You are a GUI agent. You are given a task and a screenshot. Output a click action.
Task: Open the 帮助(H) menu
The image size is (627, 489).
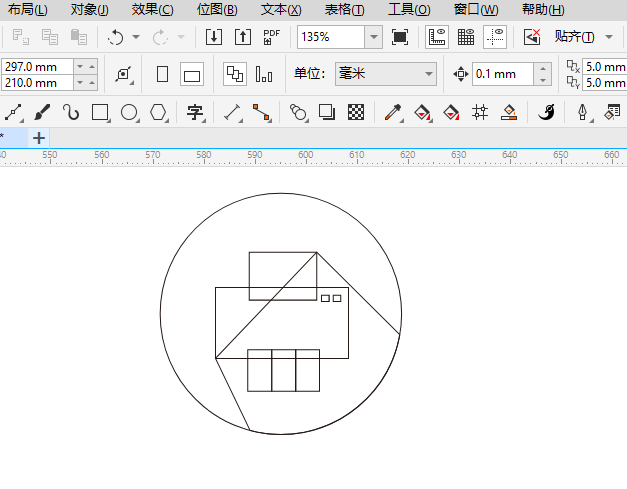point(543,10)
